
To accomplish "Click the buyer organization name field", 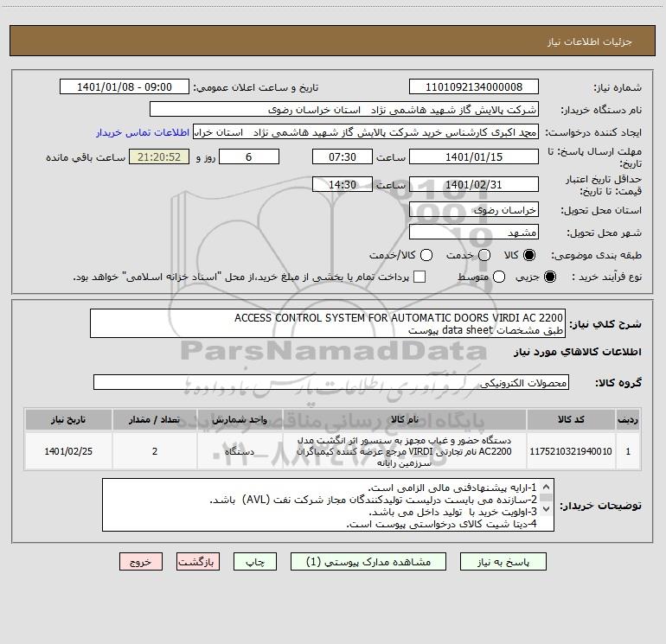I will 344,109.
